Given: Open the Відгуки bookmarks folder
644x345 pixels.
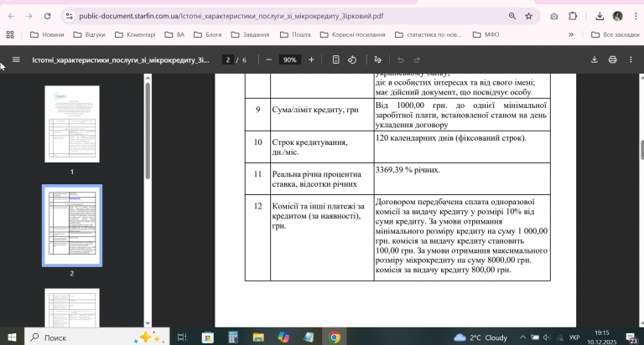Looking at the screenshot, I should coord(89,34).
